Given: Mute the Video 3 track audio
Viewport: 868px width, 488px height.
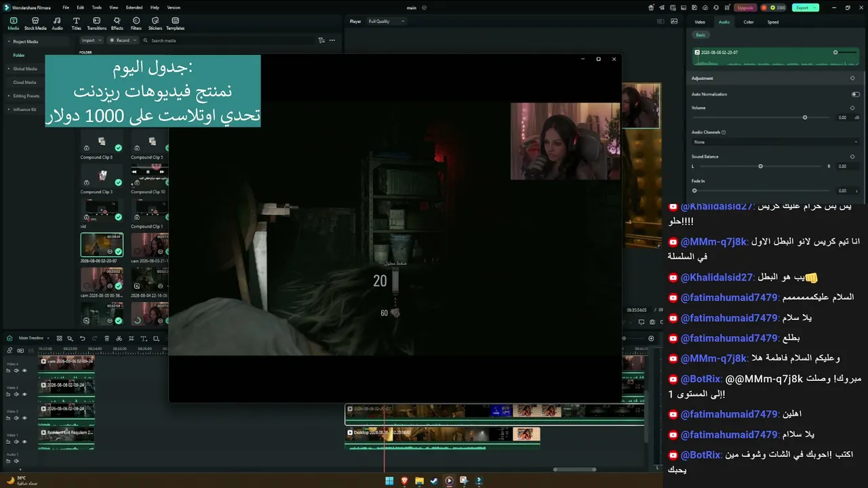Looking at the screenshot, I should click(16, 394).
